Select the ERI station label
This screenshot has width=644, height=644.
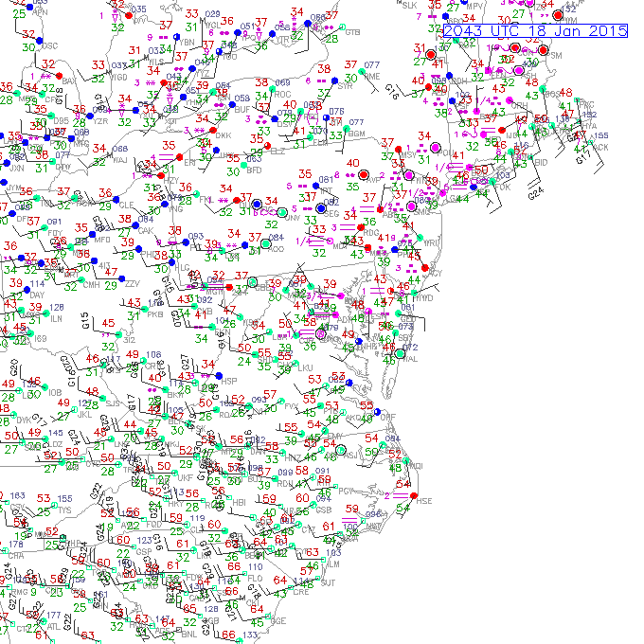click(189, 163)
